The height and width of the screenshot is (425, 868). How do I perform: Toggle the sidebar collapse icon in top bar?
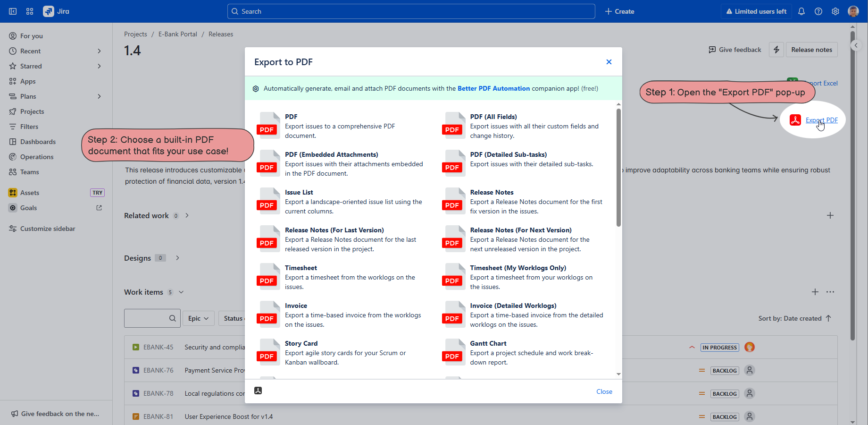pyautogui.click(x=13, y=11)
